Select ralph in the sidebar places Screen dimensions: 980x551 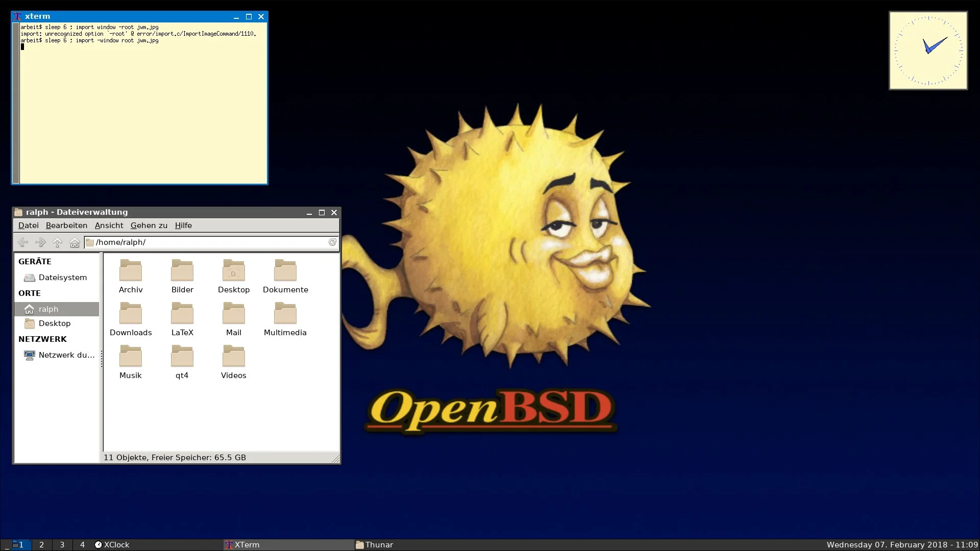[x=56, y=309]
